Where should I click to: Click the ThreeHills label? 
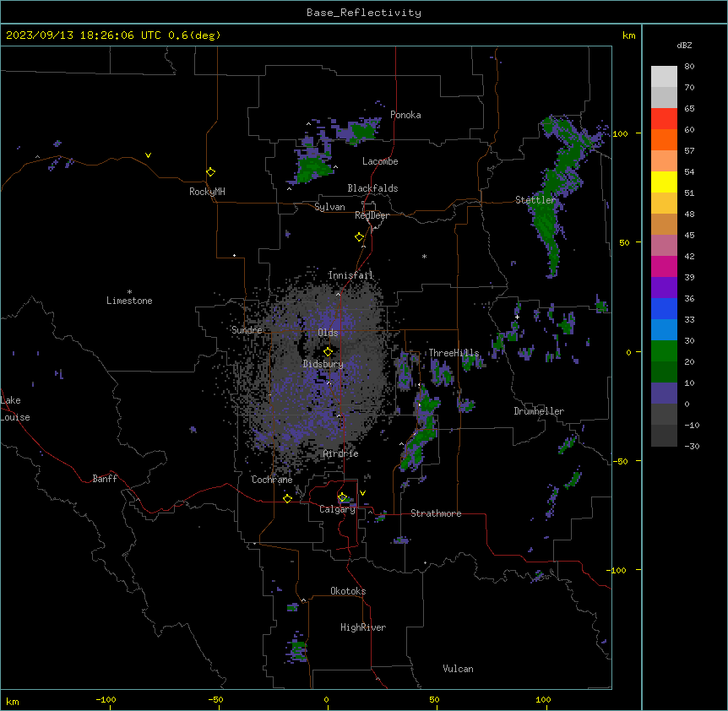click(x=454, y=353)
